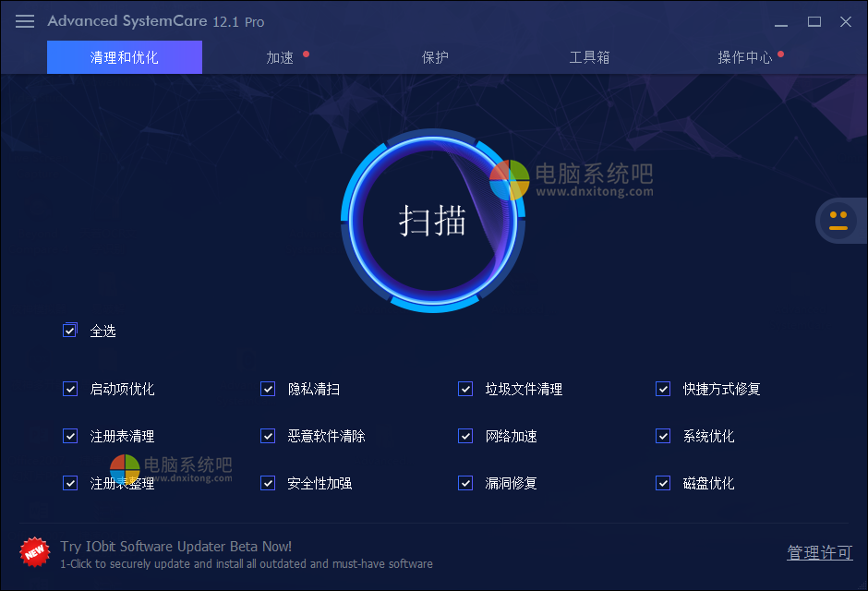Screen dimensions: 868x591
Task: Click the 漏洞修复 label
Action: pyautogui.click(x=512, y=483)
